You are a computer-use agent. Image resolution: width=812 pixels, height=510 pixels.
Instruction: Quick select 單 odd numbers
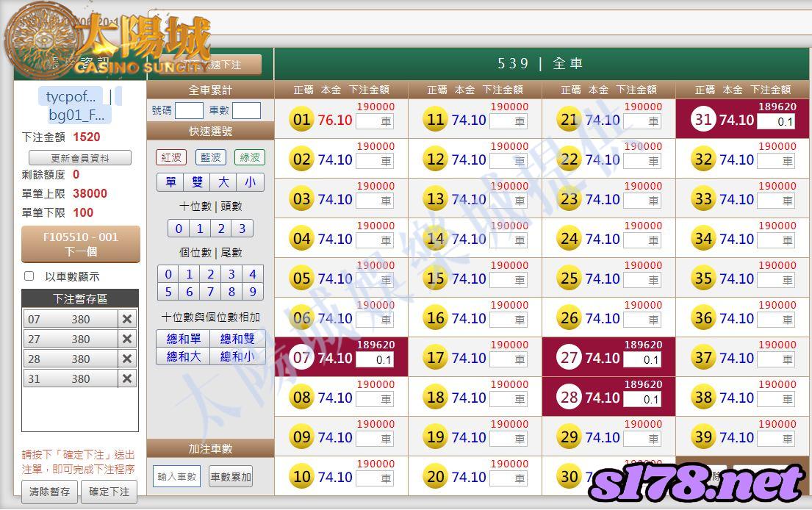170,182
